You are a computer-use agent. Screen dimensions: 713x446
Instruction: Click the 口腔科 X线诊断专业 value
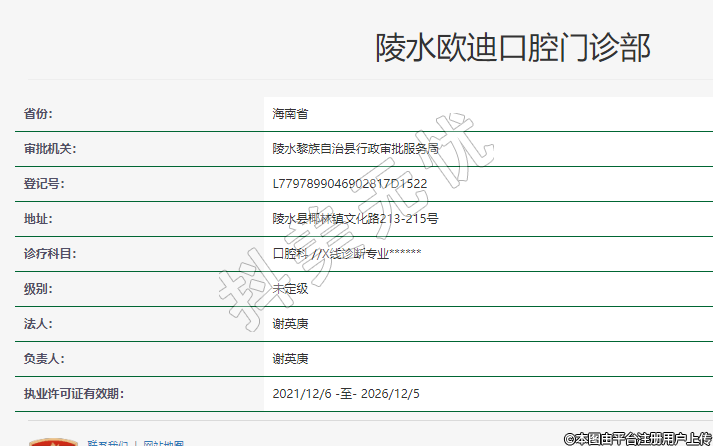(x=346, y=254)
